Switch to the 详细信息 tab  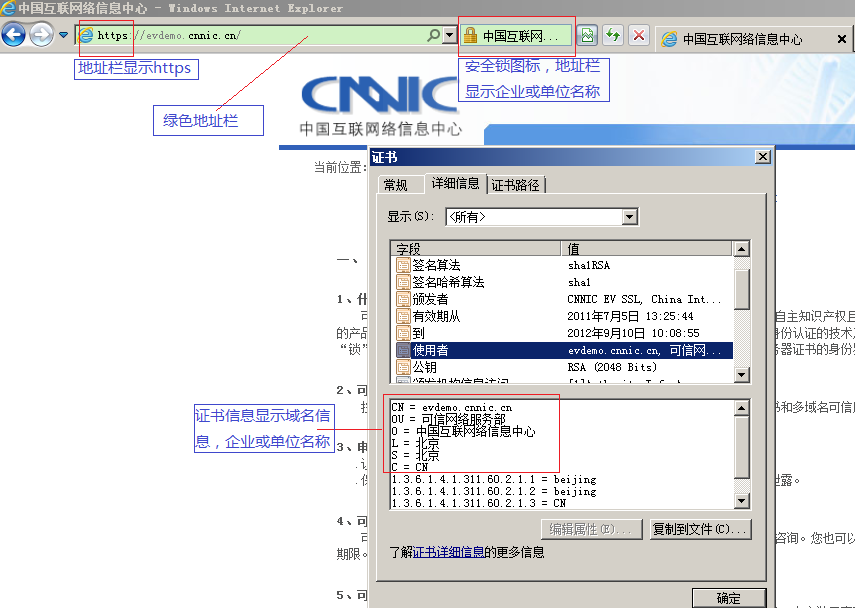455,183
